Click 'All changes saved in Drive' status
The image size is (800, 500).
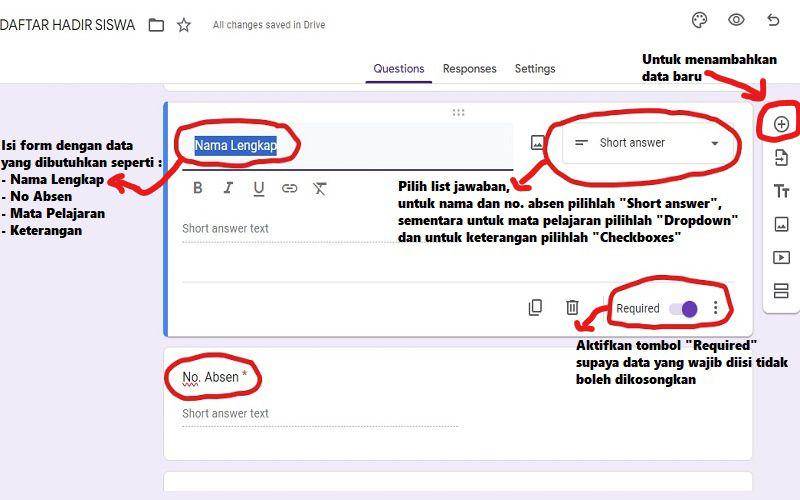pyautogui.click(x=269, y=24)
